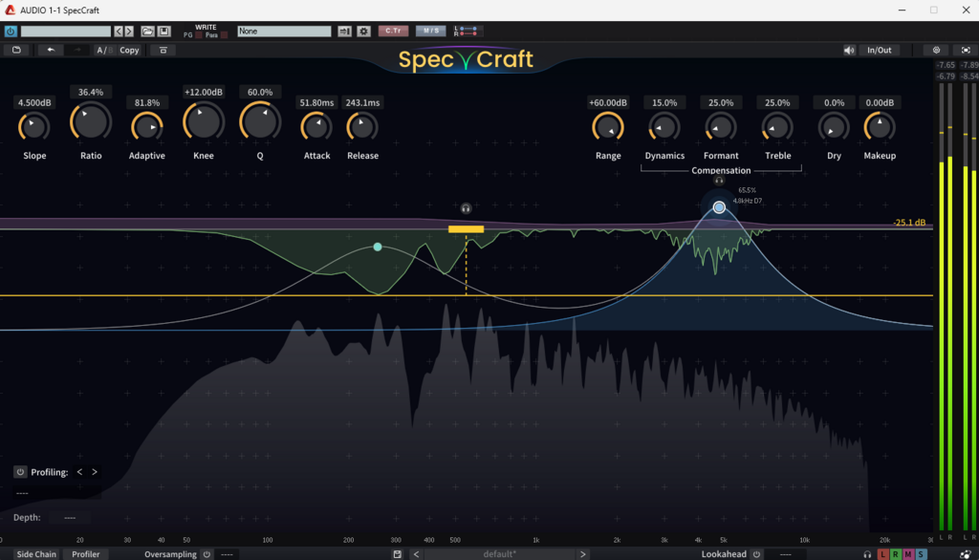Switch to the Profiler tab

point(85,553)
